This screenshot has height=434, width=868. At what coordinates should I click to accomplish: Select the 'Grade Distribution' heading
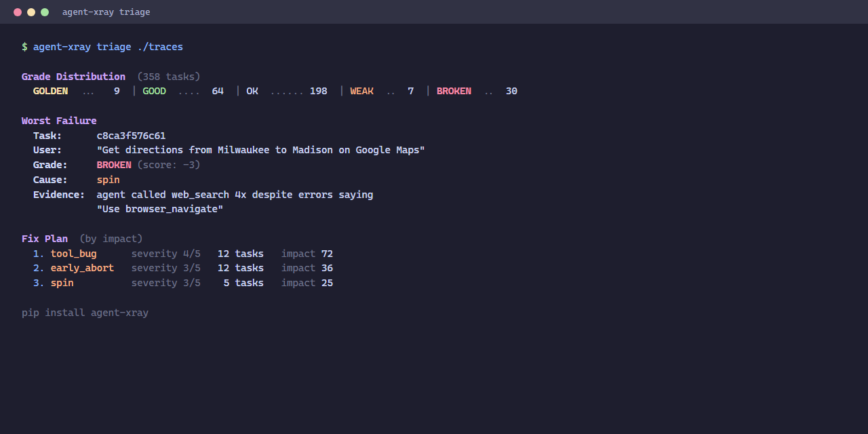click(73, 77)
